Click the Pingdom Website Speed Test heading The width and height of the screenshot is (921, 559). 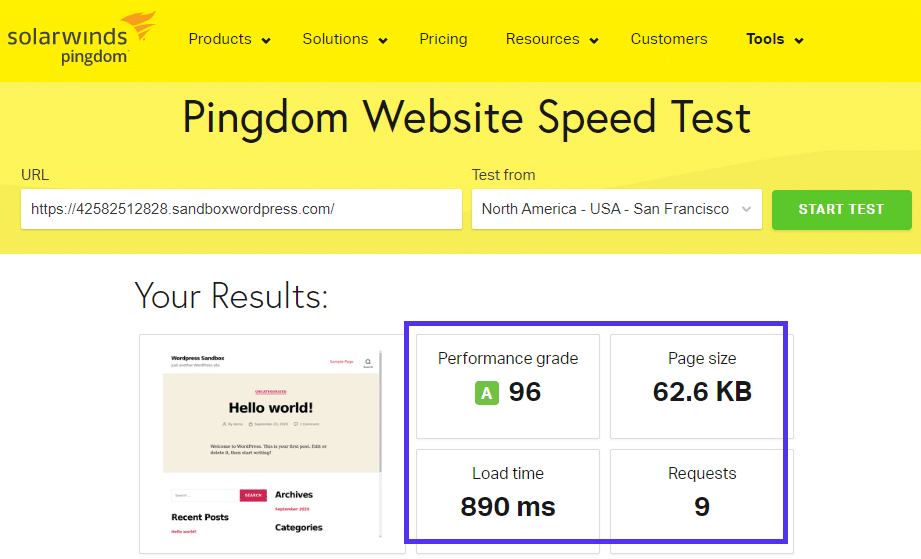pos(466,118)
